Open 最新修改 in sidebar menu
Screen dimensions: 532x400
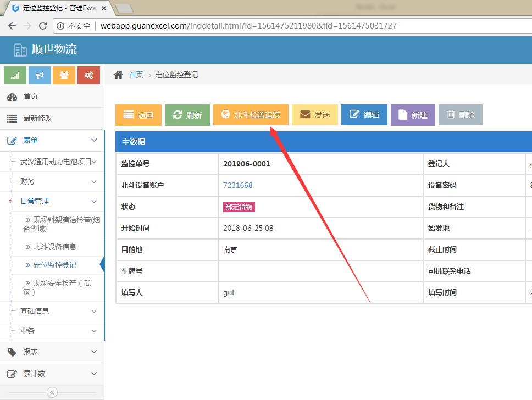[37, 118]
